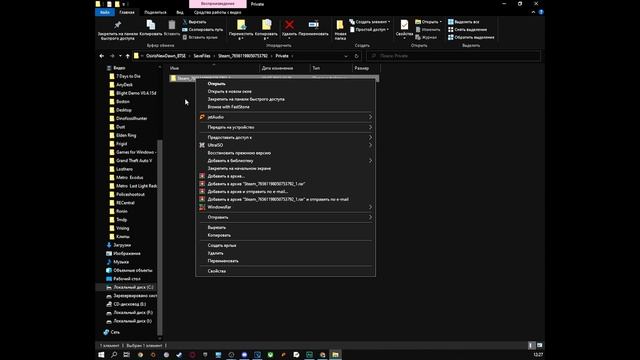Choose Удалить in context menu

click(285, 253)
